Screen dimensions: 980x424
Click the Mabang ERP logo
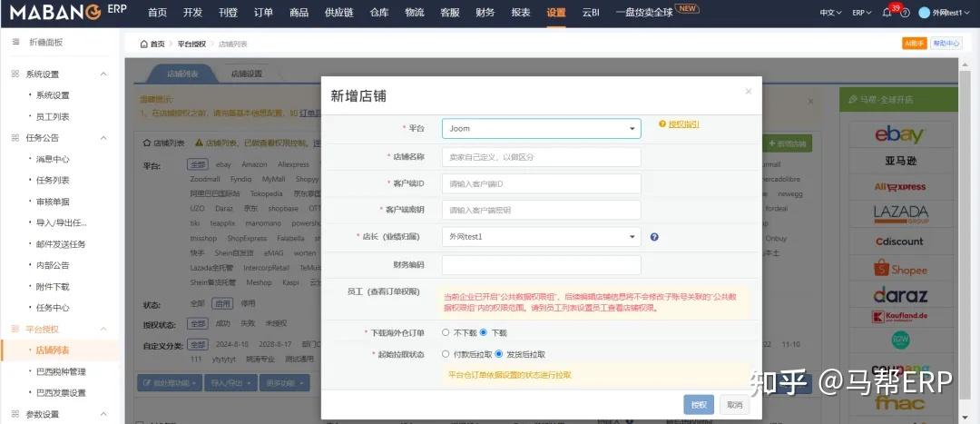[68, 12]
